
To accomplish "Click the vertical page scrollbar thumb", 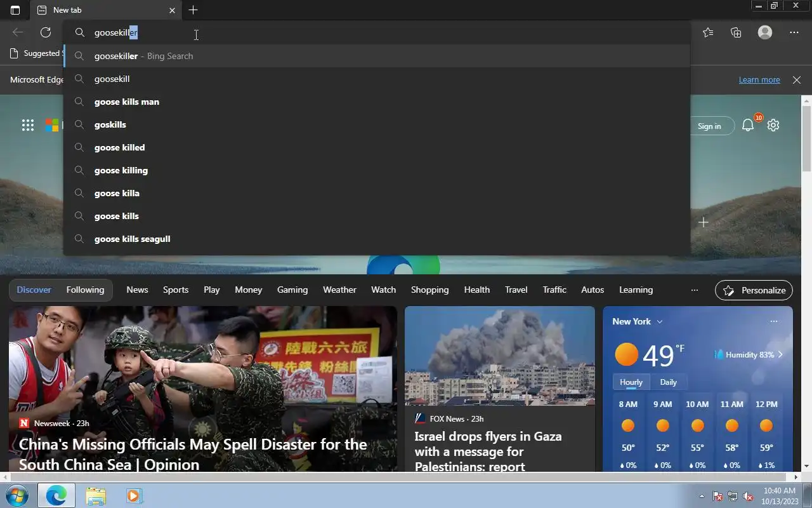I will 807,138.
